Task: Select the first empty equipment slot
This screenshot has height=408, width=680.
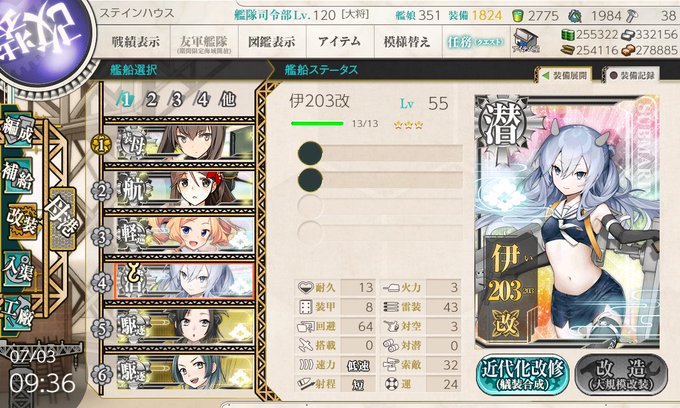Action: [x=379, y=153]
